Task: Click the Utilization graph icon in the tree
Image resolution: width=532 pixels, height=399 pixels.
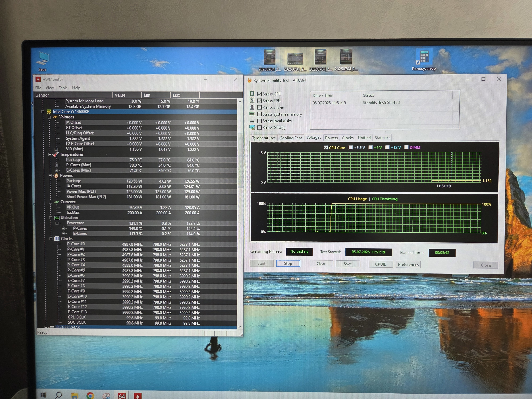Action: (57, 218)
